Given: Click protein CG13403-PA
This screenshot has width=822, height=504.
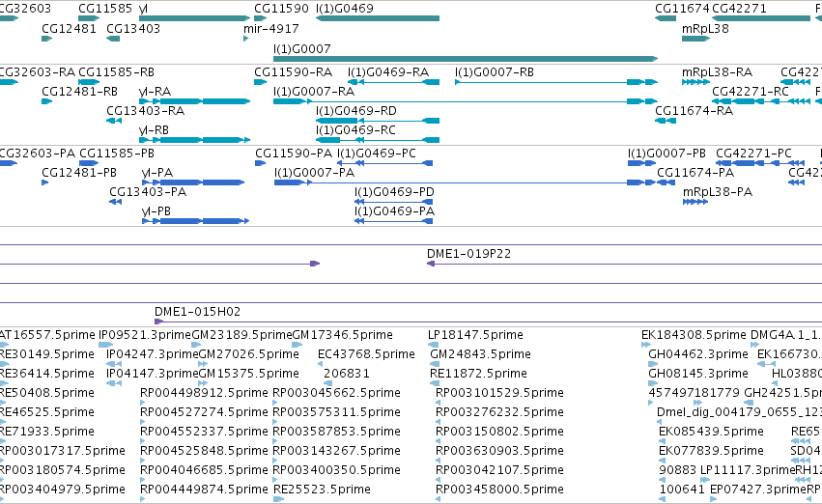Looking at the screenshot, I should 115,202.
